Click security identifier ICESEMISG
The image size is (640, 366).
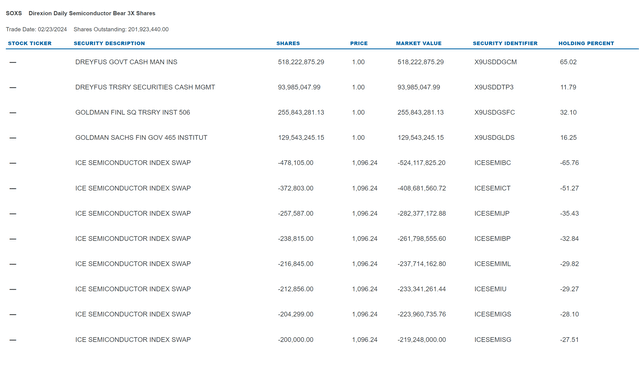pyautogui.click(x=493, y=340)
